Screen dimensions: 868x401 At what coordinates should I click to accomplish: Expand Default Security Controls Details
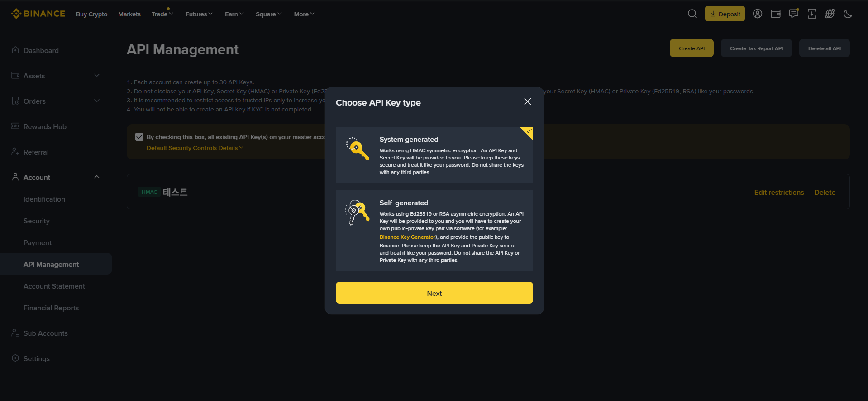[x=195, y=148]
